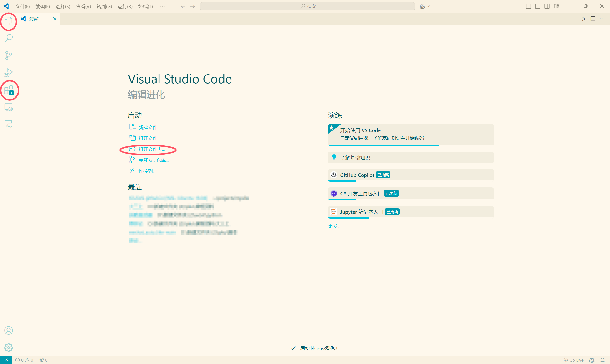Open Copilot status icon in status bar
The image size is (610, 364).
pyautogui.click(x=592, y=360)
